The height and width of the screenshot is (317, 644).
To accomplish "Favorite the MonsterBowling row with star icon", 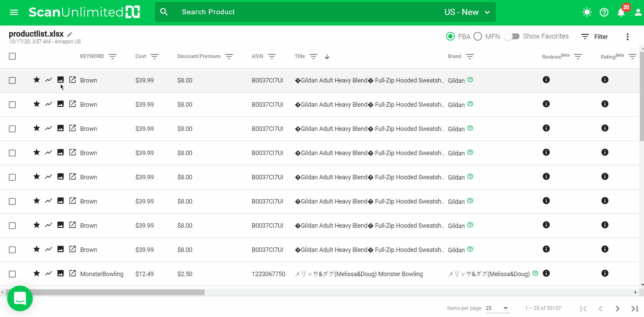I will [x=36, y=273].
